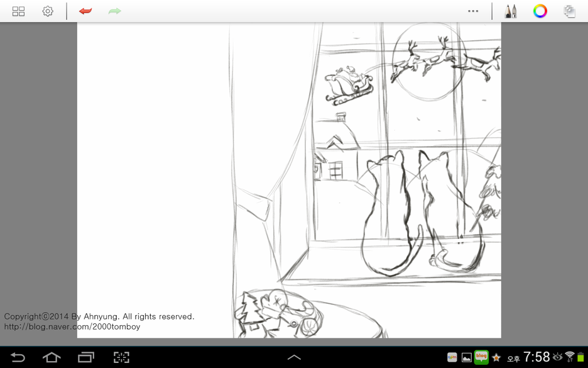Tap the battery status icon
Screen dimensions: 588x368
tap(580, 357)
